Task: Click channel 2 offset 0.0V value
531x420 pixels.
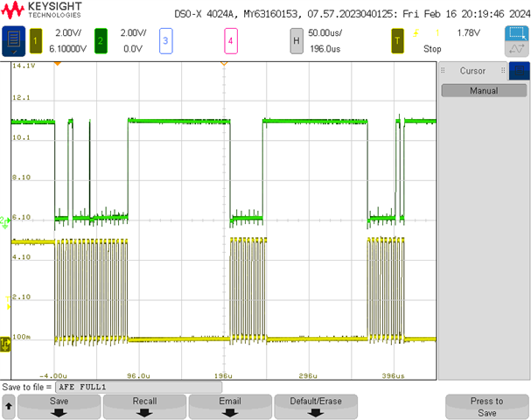Action: pos(133,49)
